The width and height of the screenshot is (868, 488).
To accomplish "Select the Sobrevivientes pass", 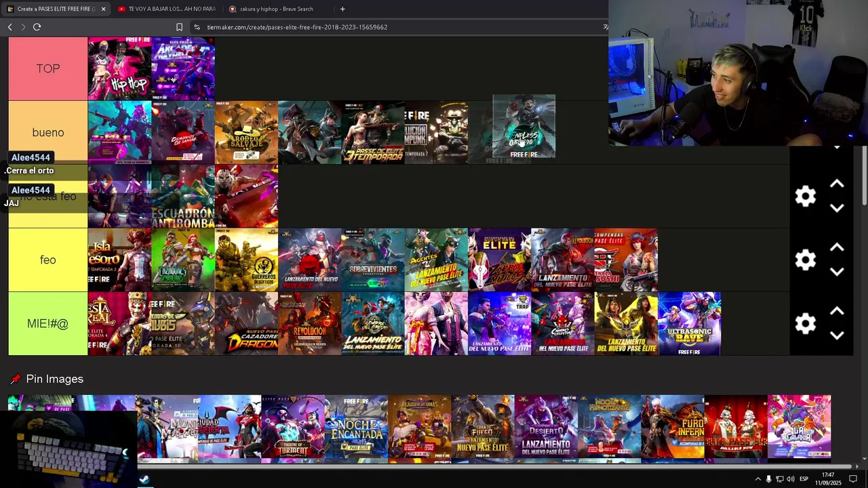I will click(373, 260).
